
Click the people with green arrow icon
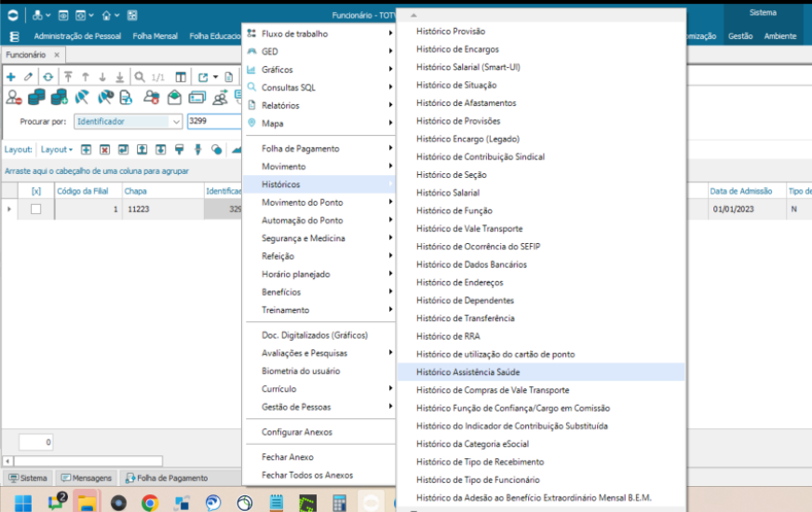220,97
